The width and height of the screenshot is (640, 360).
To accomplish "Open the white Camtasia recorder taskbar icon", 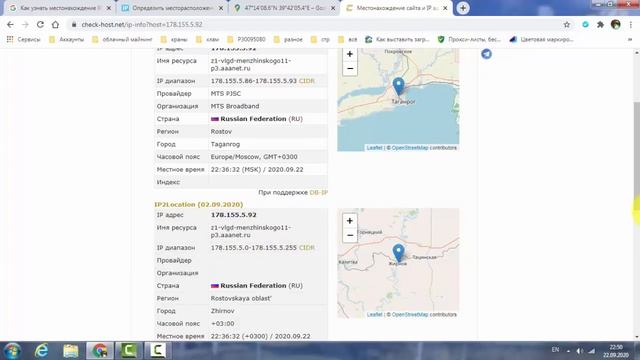I will [157, 351].
